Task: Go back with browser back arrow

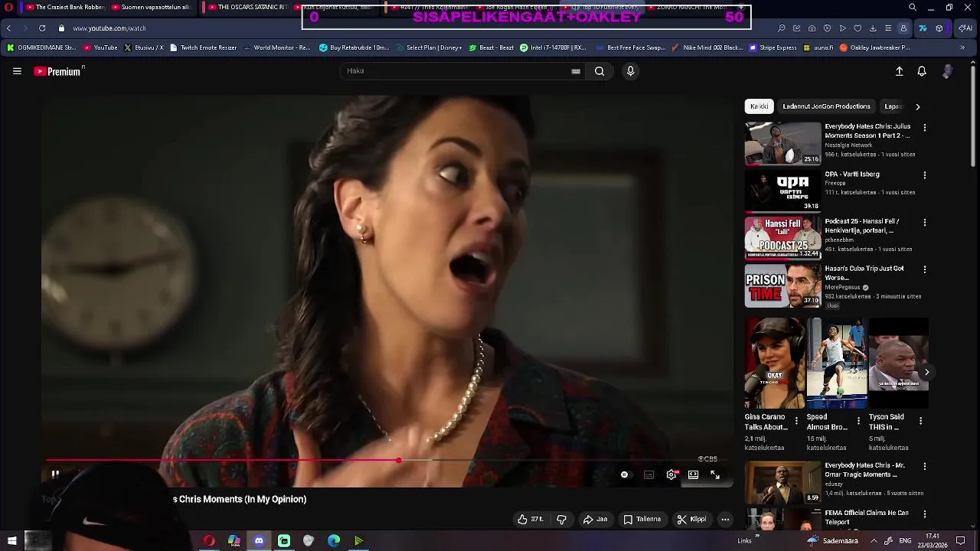Action: (8, 28)
